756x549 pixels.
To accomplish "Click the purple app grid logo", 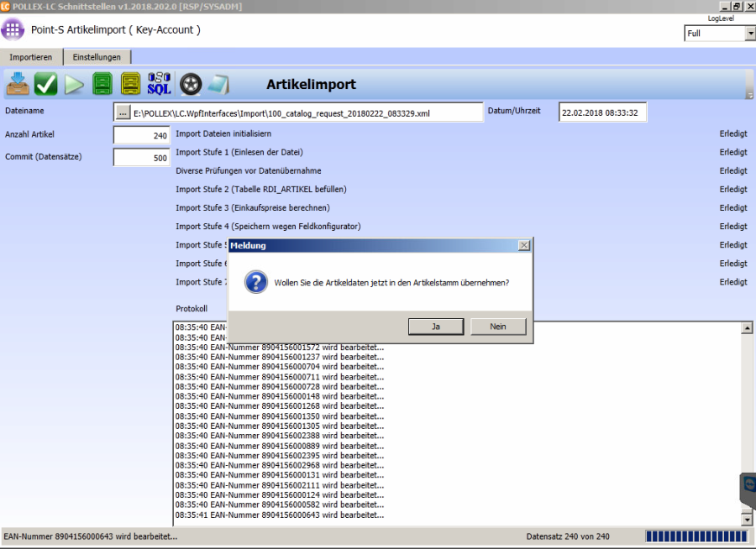I will coord(13,30).
